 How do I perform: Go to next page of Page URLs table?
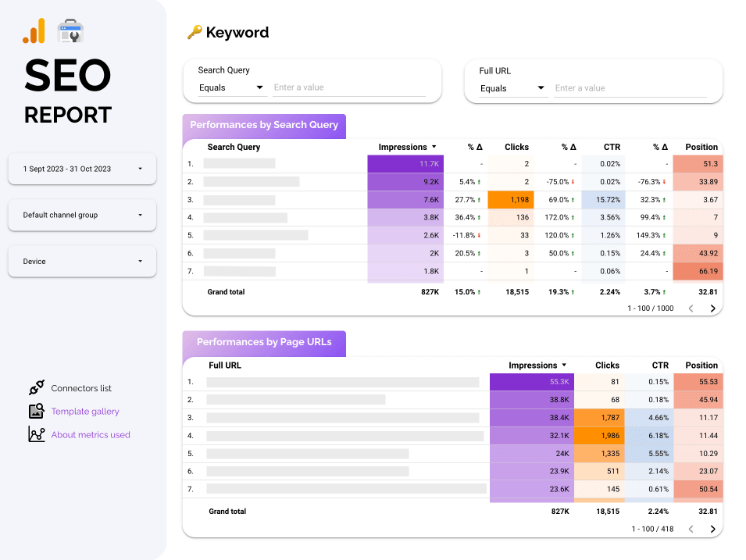pyautogui.click(x=712, y=529)
